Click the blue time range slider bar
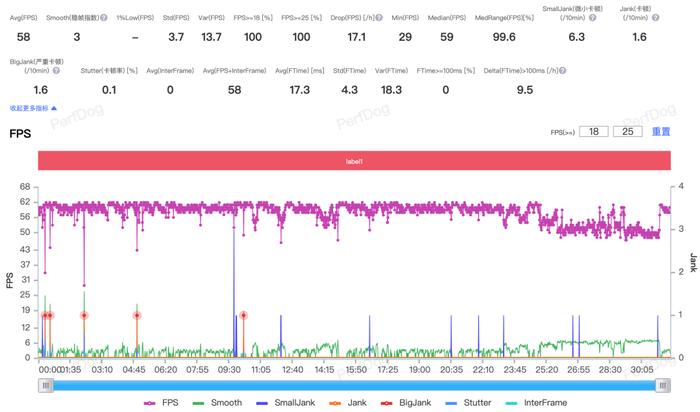This screenshot has height=412, width=700. (355, 384)
